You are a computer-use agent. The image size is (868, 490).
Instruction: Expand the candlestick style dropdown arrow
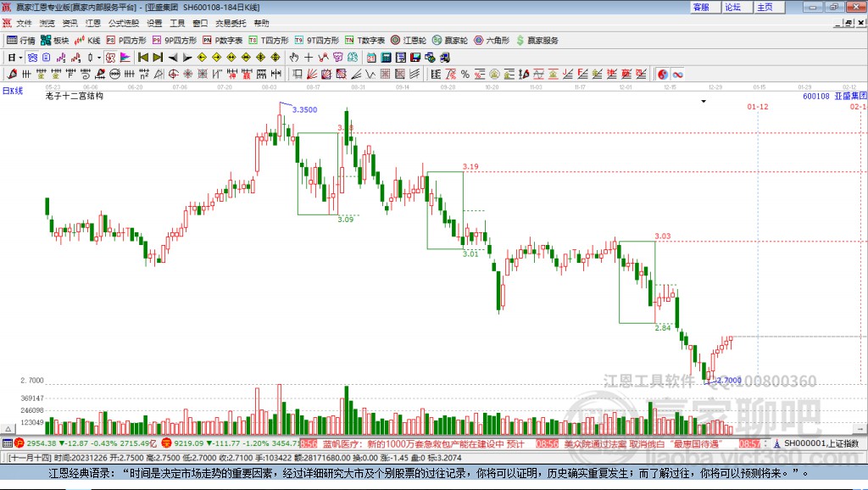click(99, 58)
